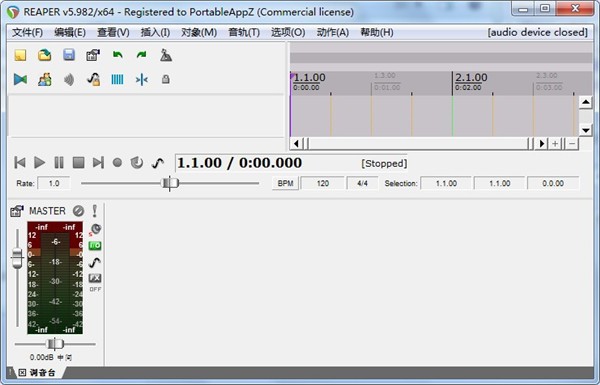Toggle the locking padlock icon
Viewport: 600px width, 385px height.
point(166,79)
